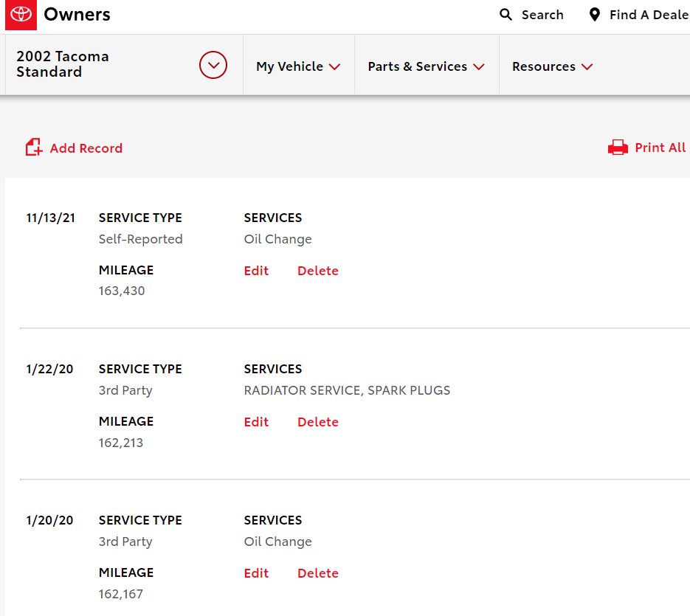Click the Search link text
The height and width of the screenshot is (616, 690).
542,15
